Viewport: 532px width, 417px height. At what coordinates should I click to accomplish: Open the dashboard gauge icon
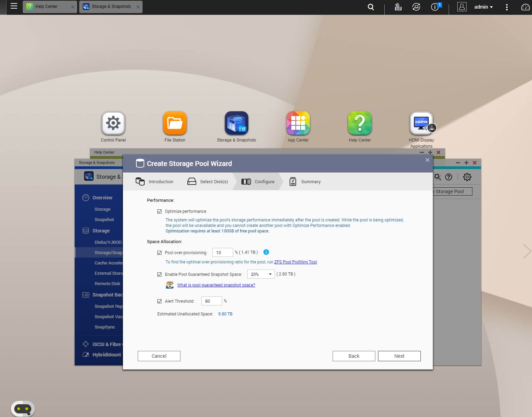coord(525,7)
